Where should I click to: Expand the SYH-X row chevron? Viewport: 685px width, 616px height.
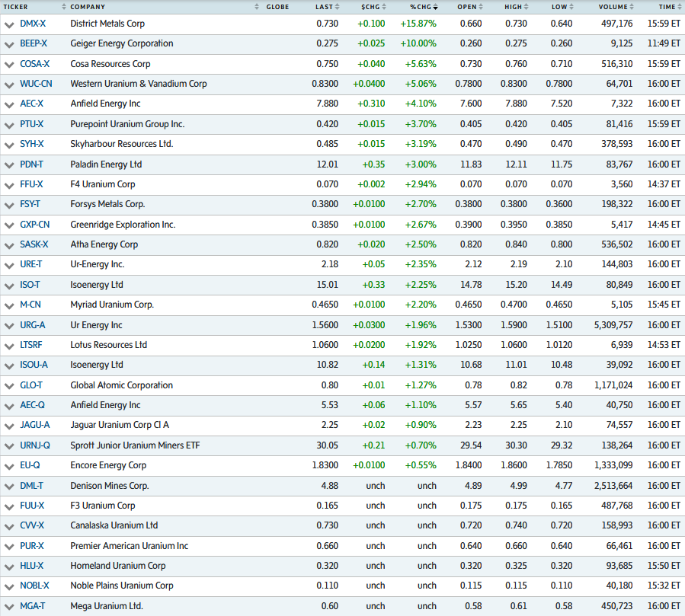8,145
